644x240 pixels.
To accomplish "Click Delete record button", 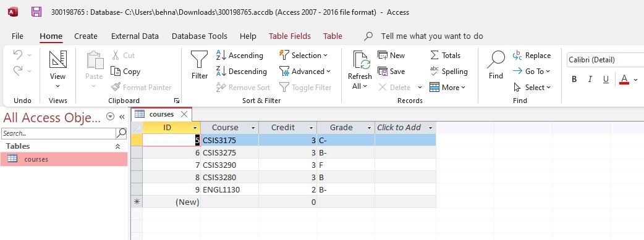I will point(394,88).
